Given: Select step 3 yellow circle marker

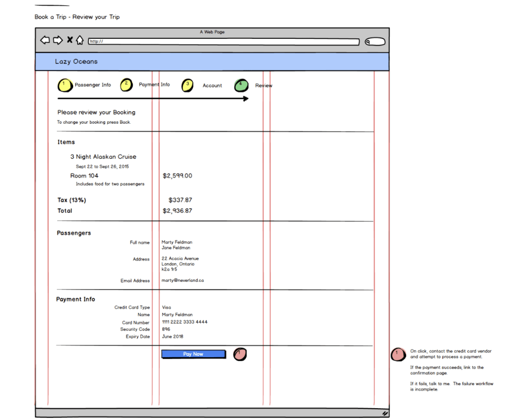Looking at the screenshot, I should (x=188, y=85).
